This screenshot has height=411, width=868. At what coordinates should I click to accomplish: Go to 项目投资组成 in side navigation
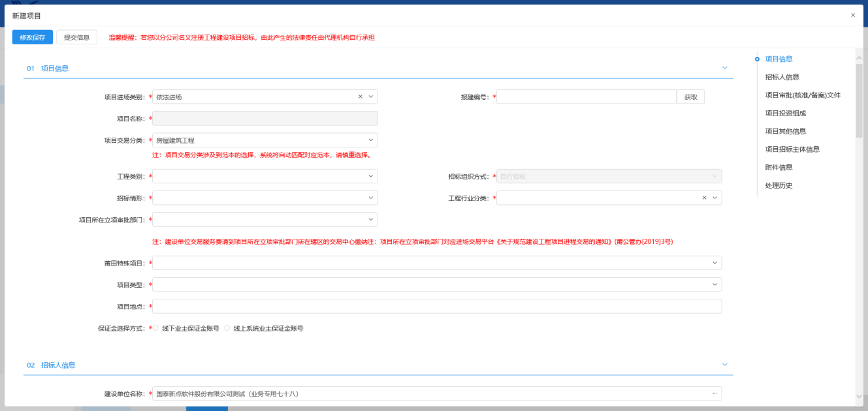785,113
